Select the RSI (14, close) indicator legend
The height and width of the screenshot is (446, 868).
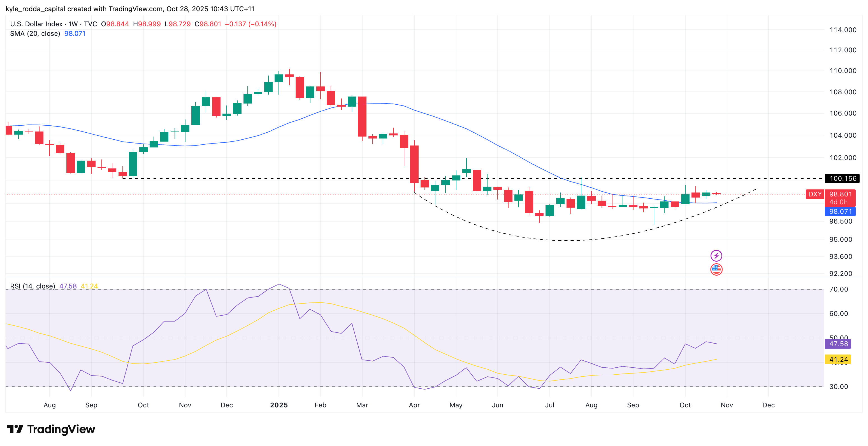click(32, 286)
